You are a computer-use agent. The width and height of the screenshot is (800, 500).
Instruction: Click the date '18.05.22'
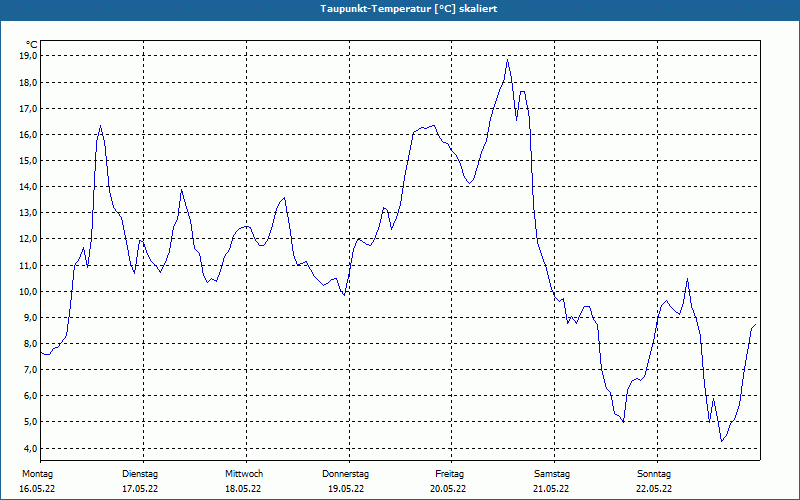(243, 489)
